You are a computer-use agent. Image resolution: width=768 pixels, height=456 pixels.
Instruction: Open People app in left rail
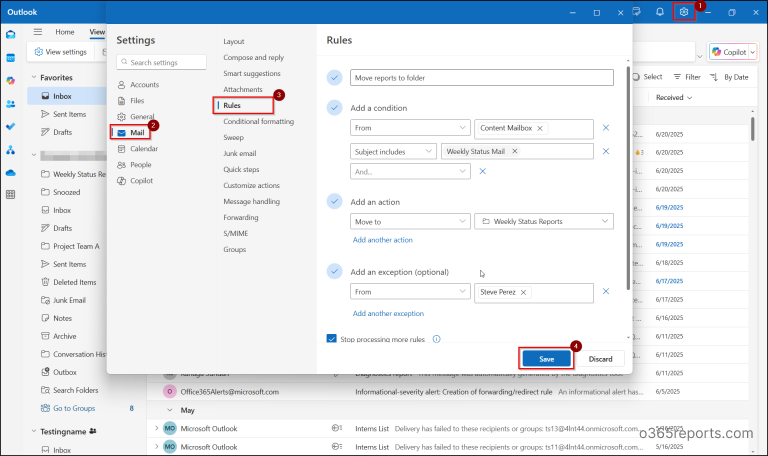point(10,104)
